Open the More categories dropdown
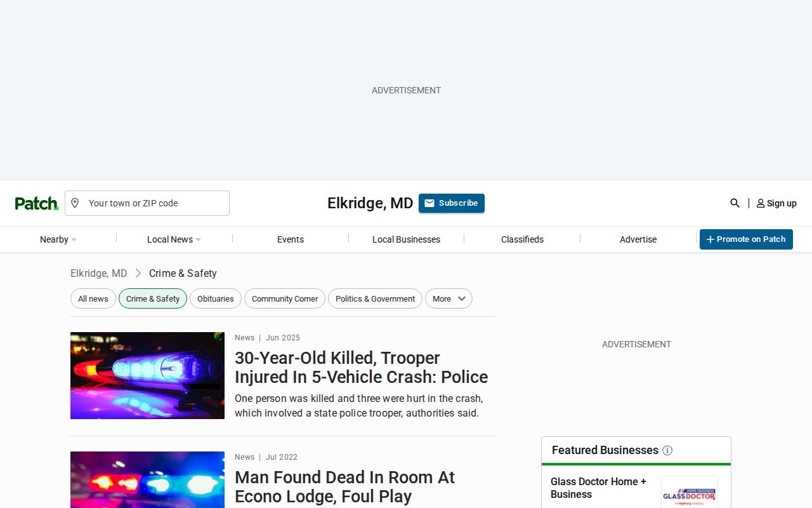 (449, 298)
